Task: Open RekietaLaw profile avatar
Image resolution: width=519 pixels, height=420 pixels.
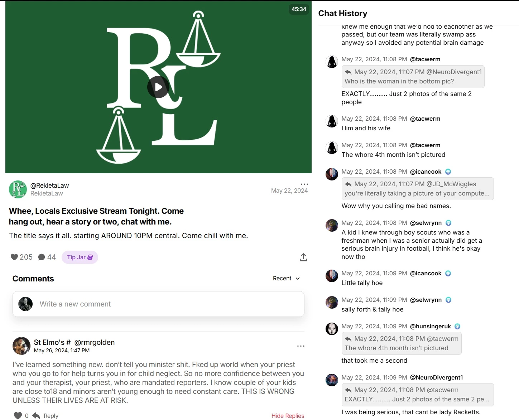Action: tap(18, 189)
